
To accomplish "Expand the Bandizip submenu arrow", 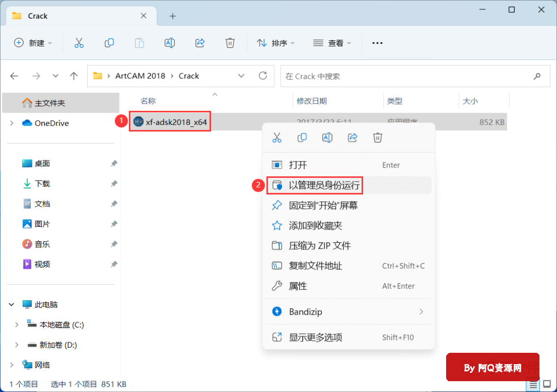I will (x=421, y=312).
